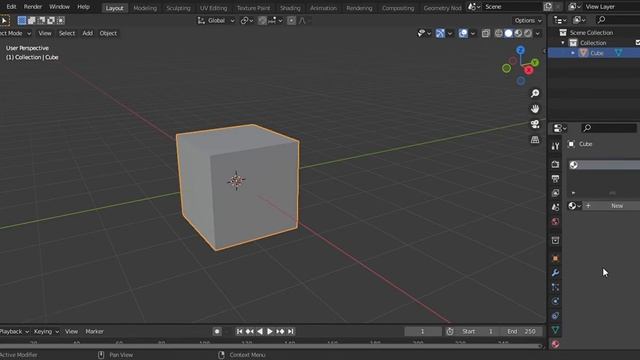Switch to the UV Editing workspace tab
The image size is (640, 360).
(x=213, y=8)
